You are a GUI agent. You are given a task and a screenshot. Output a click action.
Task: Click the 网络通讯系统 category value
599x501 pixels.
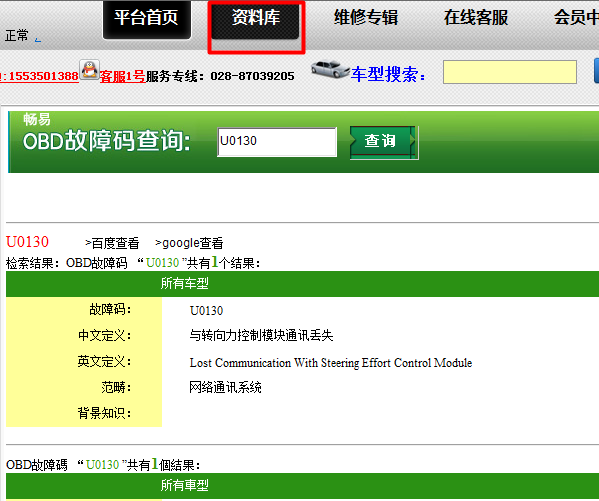[x=225, y=388]
